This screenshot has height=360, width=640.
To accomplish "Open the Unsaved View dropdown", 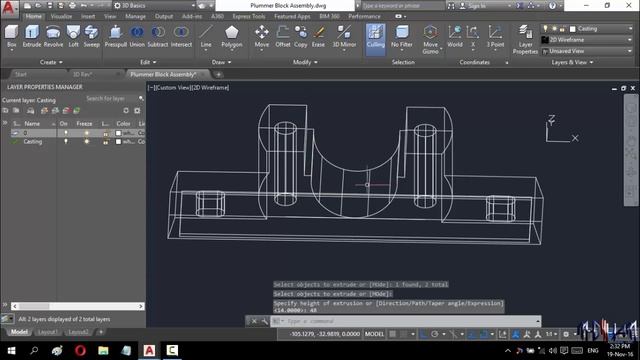I will [x=588, y=51].
